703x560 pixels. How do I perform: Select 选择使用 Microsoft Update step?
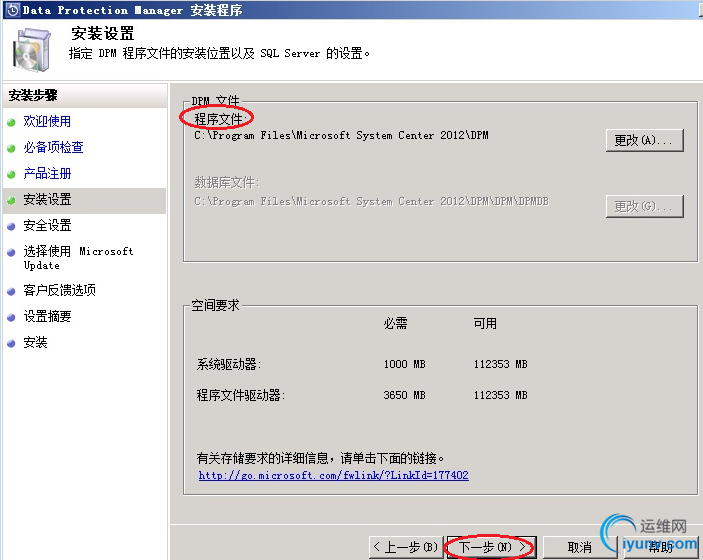tap(78, 258)
